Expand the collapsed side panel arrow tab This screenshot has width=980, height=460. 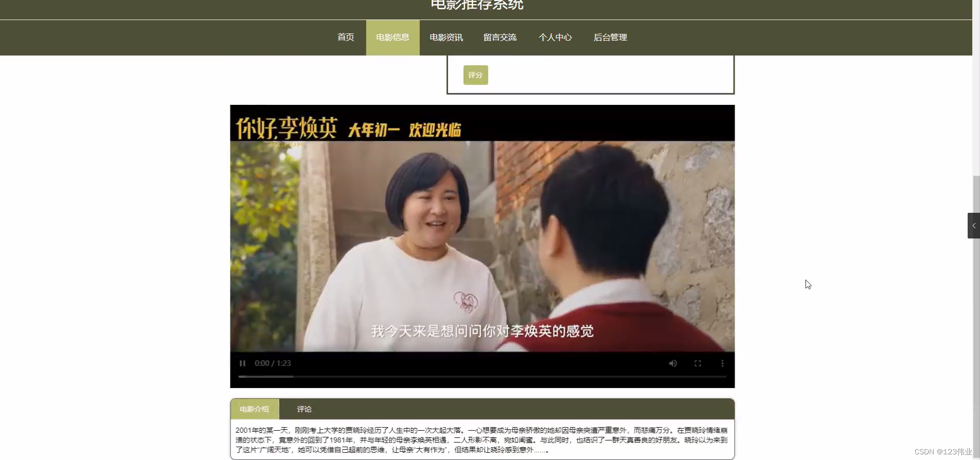973,226
